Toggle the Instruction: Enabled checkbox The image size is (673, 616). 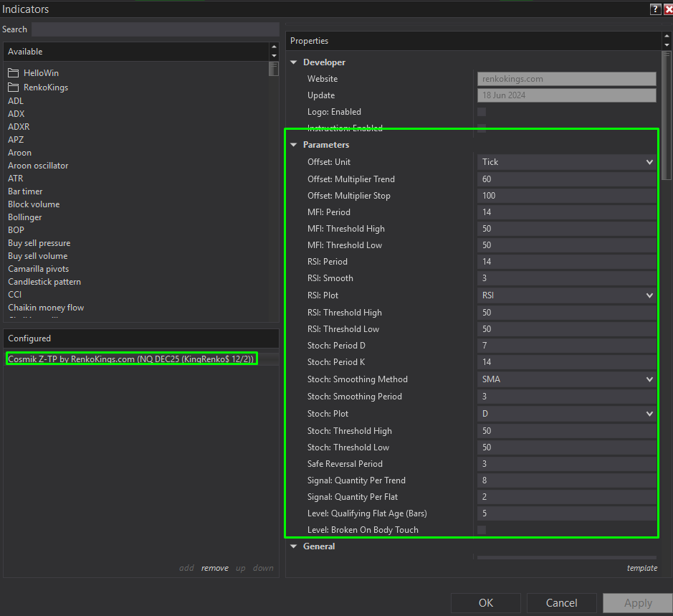coord(482,128)
